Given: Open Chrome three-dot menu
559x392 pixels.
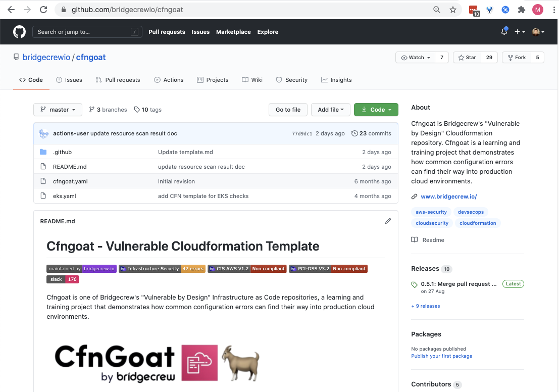Looking at the screenshot, I should point(553,10).
